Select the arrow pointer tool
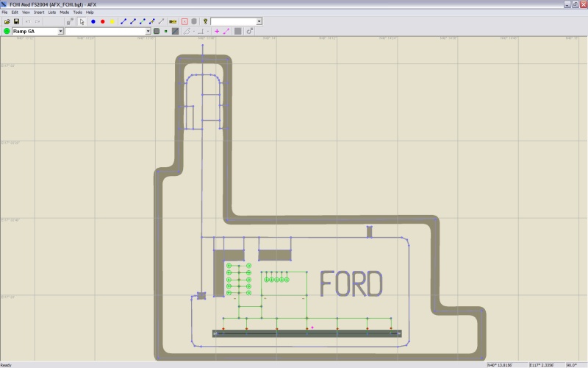 tap(82, 21)
